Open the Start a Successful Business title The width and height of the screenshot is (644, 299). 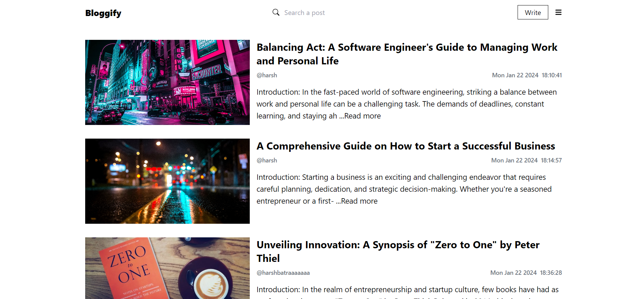pyautogui.click(x=405, y=146)
